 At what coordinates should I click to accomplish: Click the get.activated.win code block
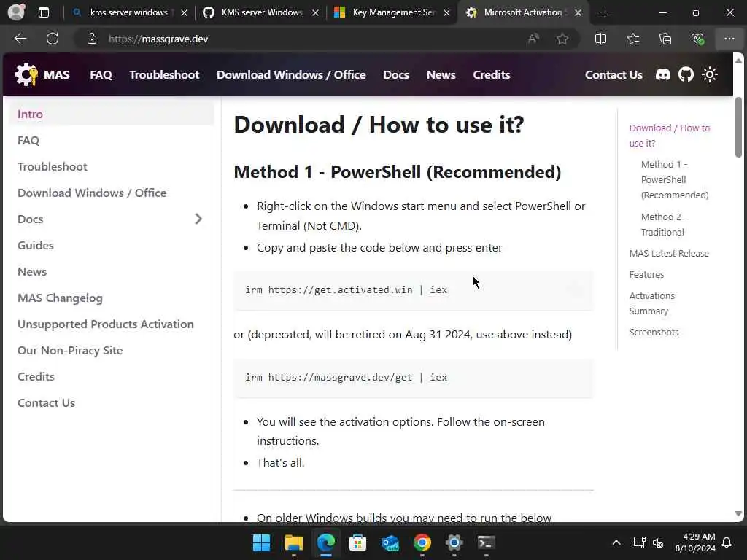(413, 290)
